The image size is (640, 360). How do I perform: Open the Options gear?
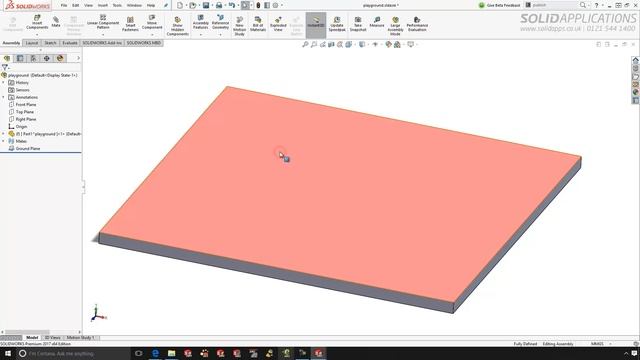(276, 5)
